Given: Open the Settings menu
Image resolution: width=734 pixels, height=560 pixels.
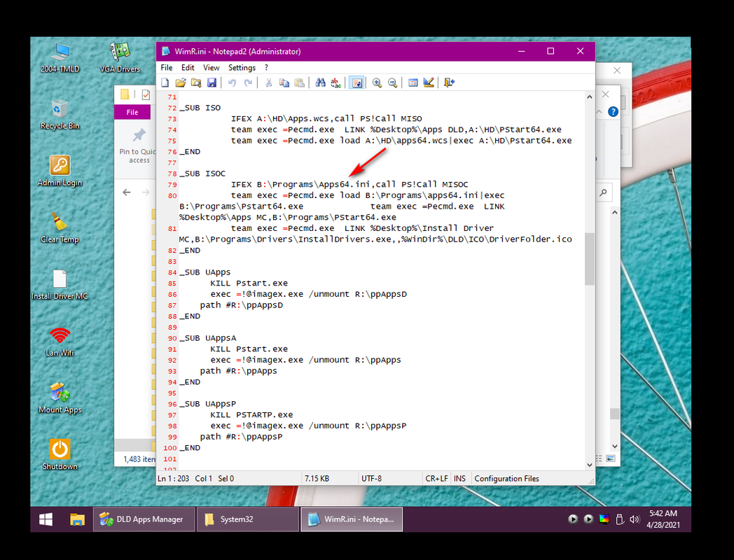Looking at the screenshot, I should click(x=242, y=68).
